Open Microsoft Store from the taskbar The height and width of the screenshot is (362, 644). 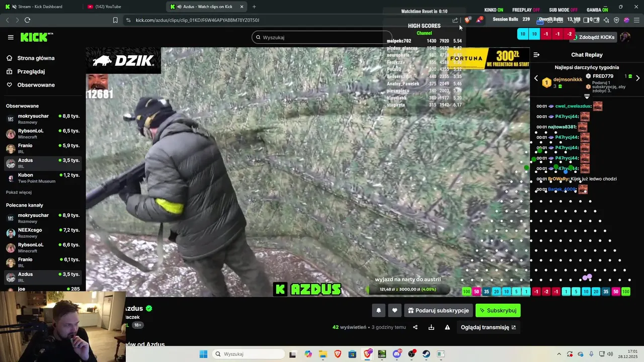(352, 354)
